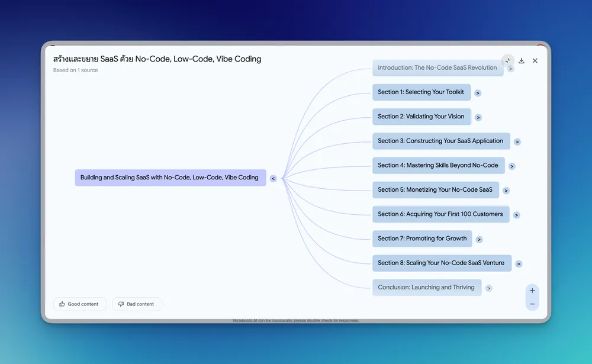Select Section 8: Scaling Your No-Code SaaS Venture
Screen dimensions: 592x364
[441, 263]
